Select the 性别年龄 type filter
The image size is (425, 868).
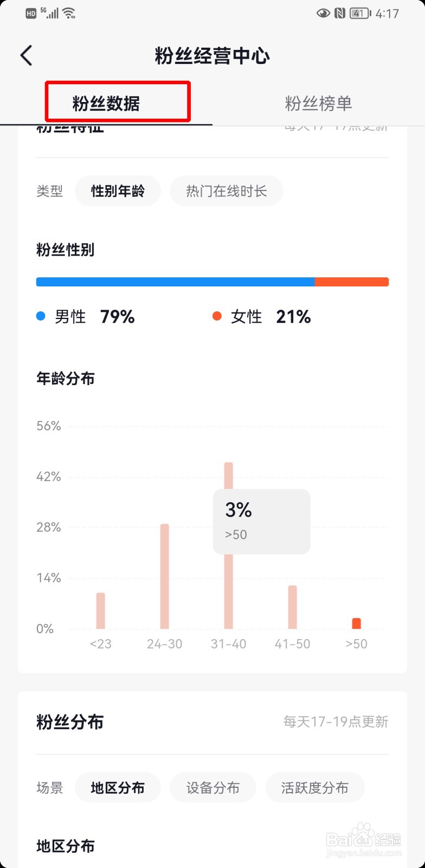(118, 191)
